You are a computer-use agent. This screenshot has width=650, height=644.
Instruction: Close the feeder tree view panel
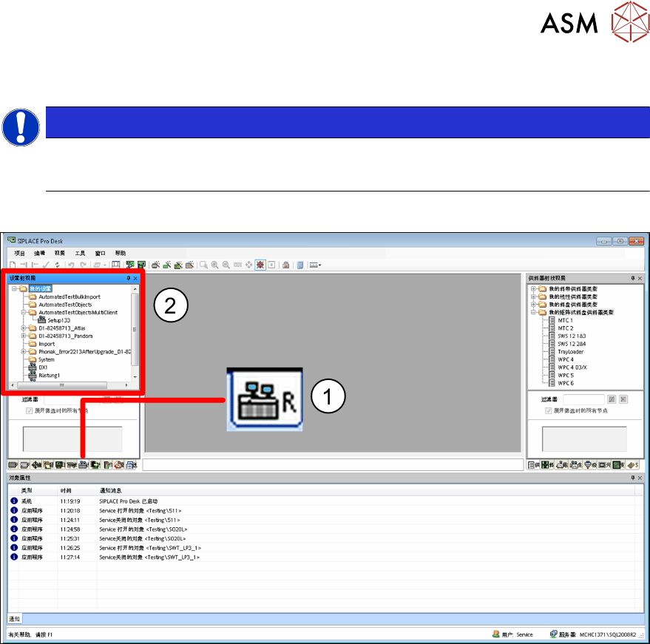(x=640, y=278)
